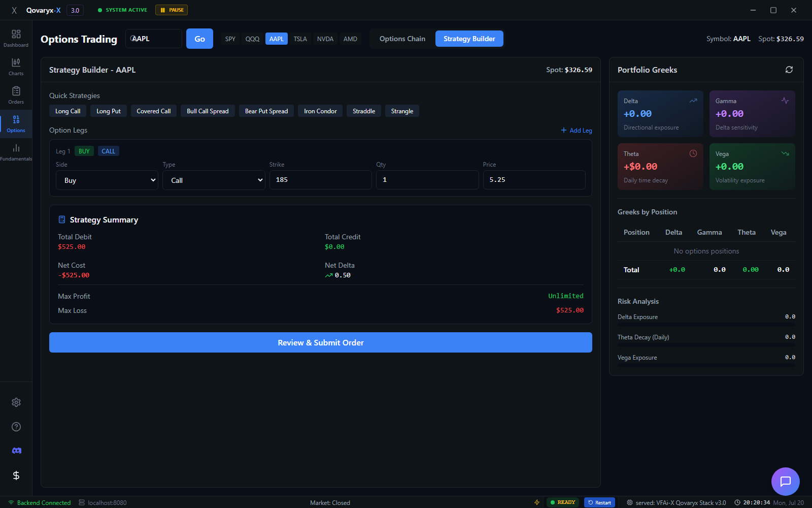Click the Delta Exposure bar in Risk Analysis
Image resolution: width=812 pixels, height=508 pixels.
coord(706,324)
